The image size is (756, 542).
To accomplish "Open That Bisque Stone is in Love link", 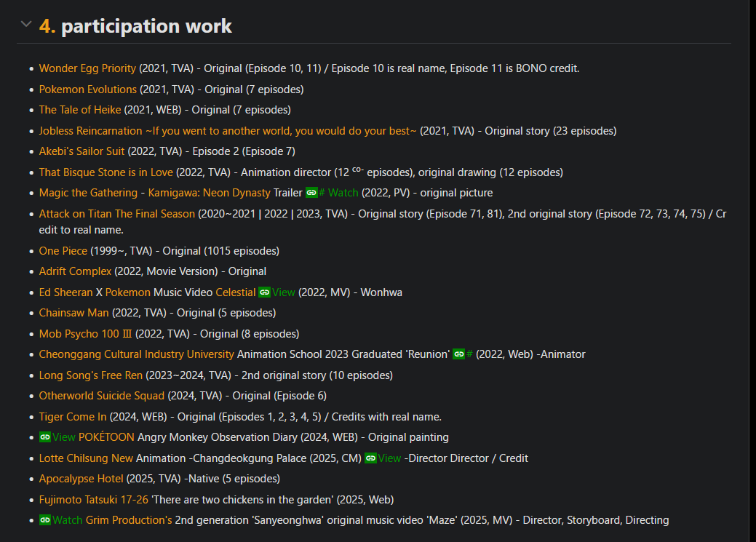I will (106, 172).
